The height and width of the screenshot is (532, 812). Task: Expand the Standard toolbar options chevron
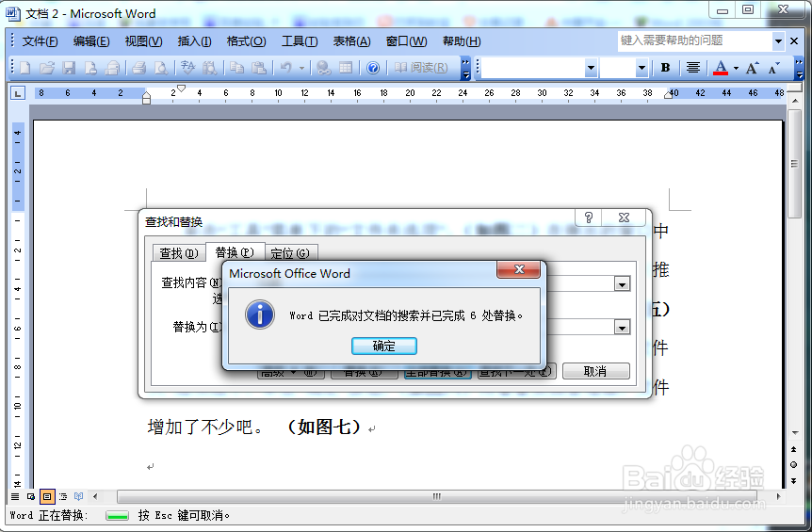click(x=465, y=69)
